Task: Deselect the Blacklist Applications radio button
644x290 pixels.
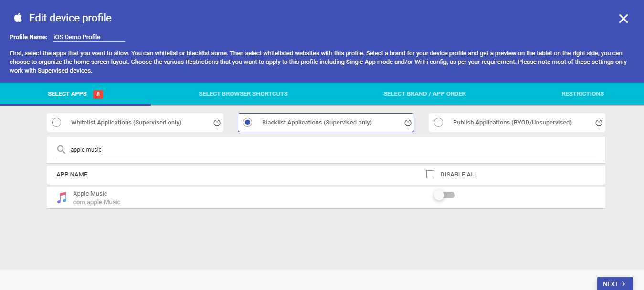Action: 247,122
